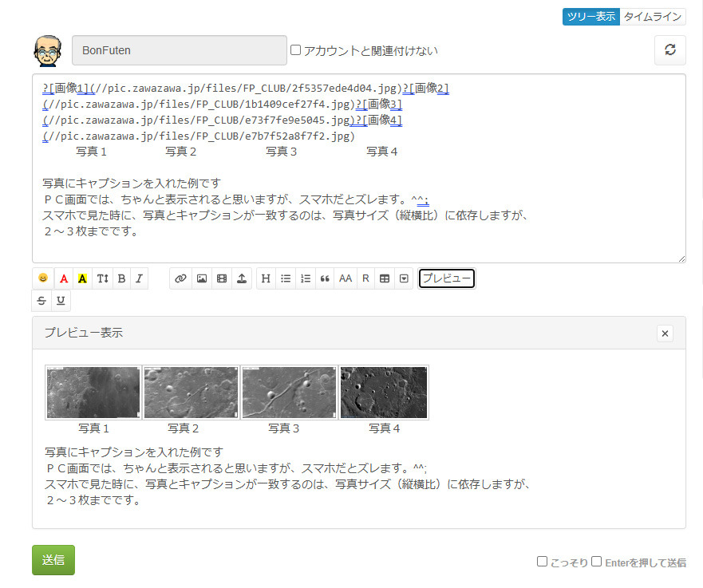Switch to タイムライン view
Screen dimensions: 703x588
click(652, 17)
